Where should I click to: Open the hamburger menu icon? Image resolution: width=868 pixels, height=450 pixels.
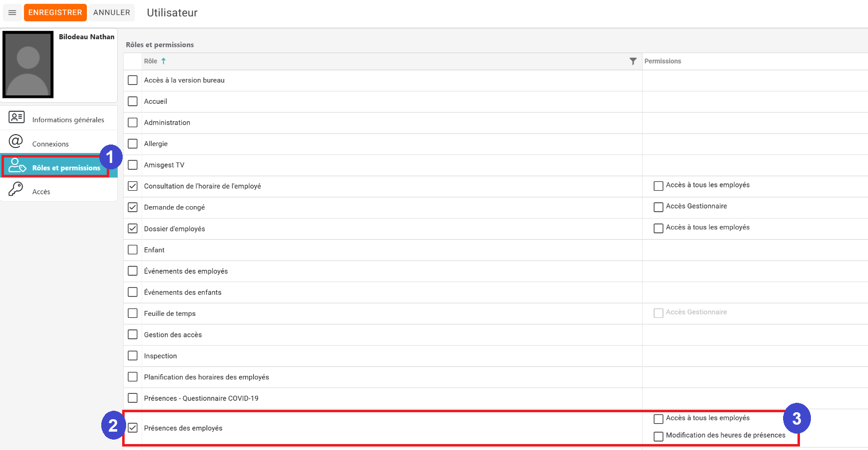coord(12,12)
